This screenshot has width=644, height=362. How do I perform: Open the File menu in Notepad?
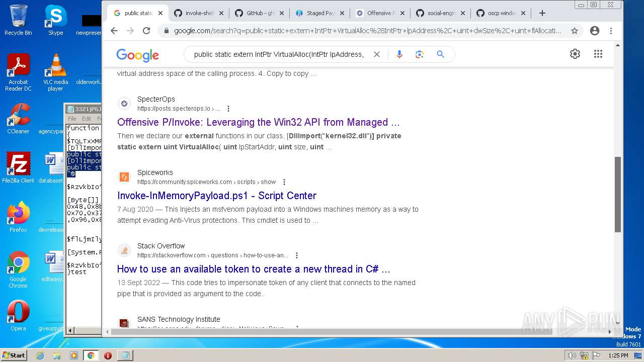click(72, 119)
